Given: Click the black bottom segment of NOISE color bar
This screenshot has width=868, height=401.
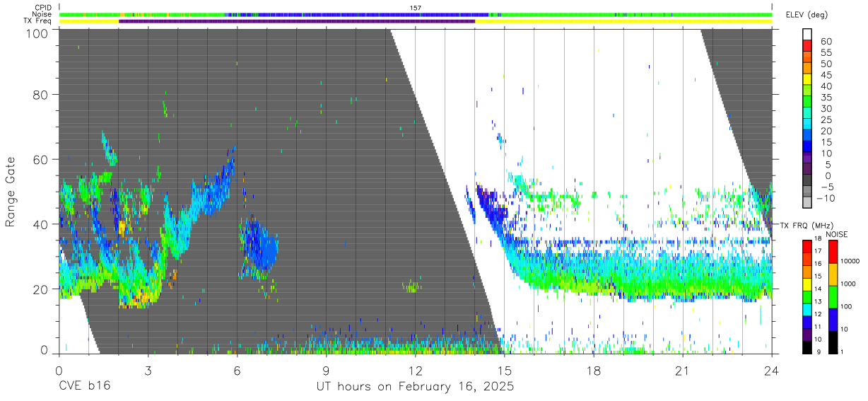Looking at the screenshot, I should (833, 342).
